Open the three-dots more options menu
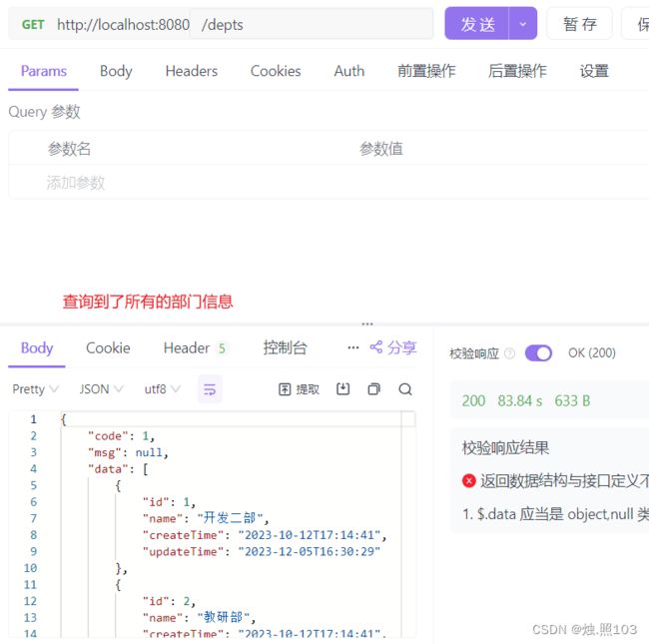This screenshot has height=644, width=649. (x=353, y=347)
